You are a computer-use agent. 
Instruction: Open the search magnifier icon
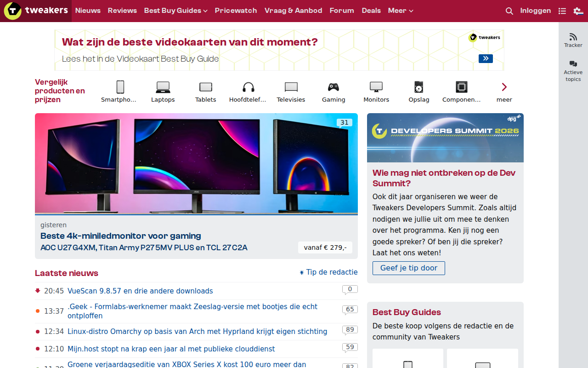(509, 11)
